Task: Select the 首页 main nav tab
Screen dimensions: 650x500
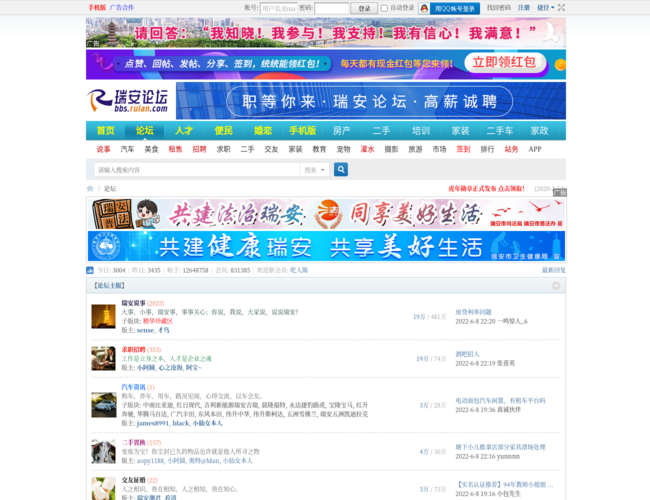Action: coord(105,131)
